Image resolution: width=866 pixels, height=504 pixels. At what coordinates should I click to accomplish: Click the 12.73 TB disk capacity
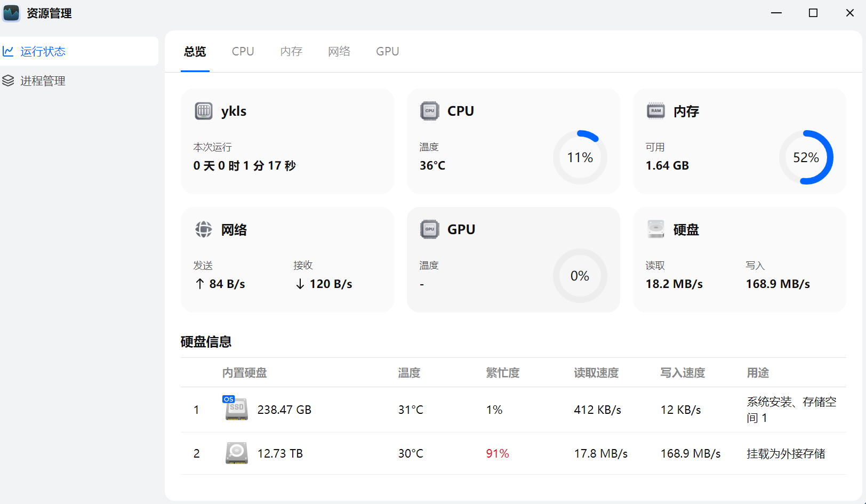point(280,453)
